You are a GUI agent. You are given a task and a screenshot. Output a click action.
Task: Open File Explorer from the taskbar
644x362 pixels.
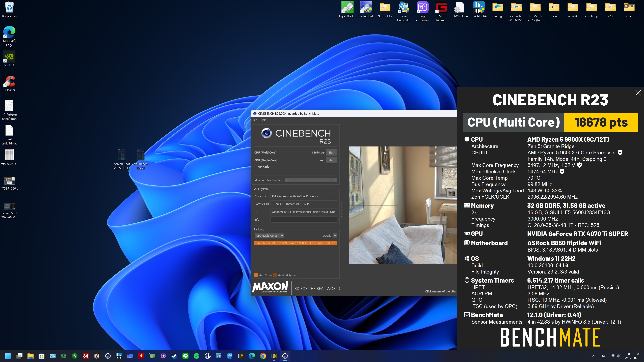(x=31, y=356)
